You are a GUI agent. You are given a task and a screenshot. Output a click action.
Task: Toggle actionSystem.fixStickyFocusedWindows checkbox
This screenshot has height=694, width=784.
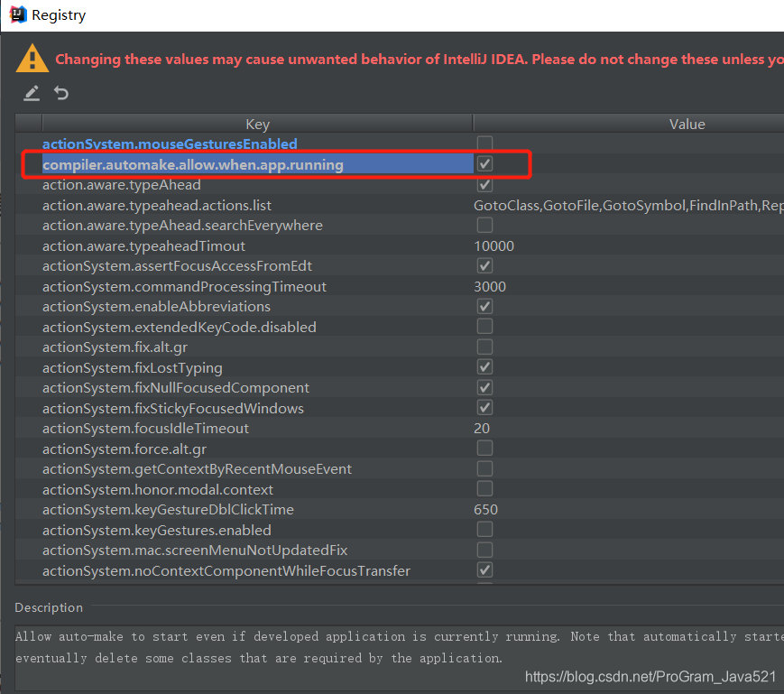[x=484, y=408]
